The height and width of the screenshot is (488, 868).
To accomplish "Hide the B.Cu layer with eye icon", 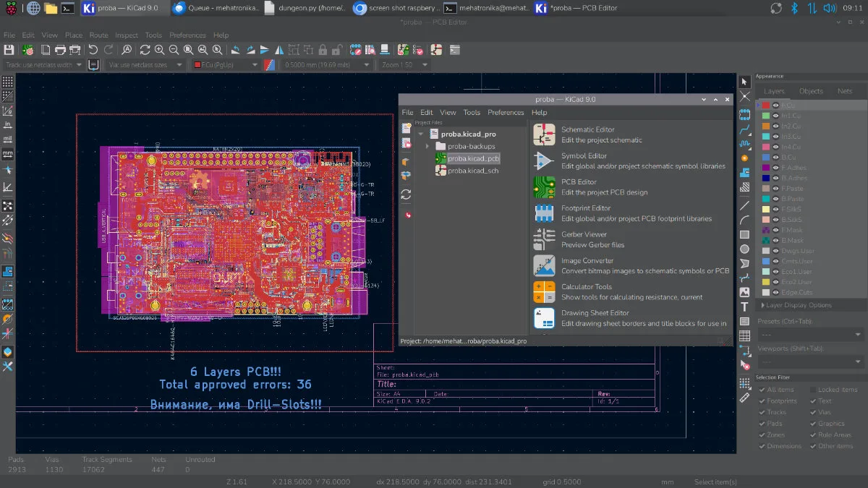I will point(775,157).
